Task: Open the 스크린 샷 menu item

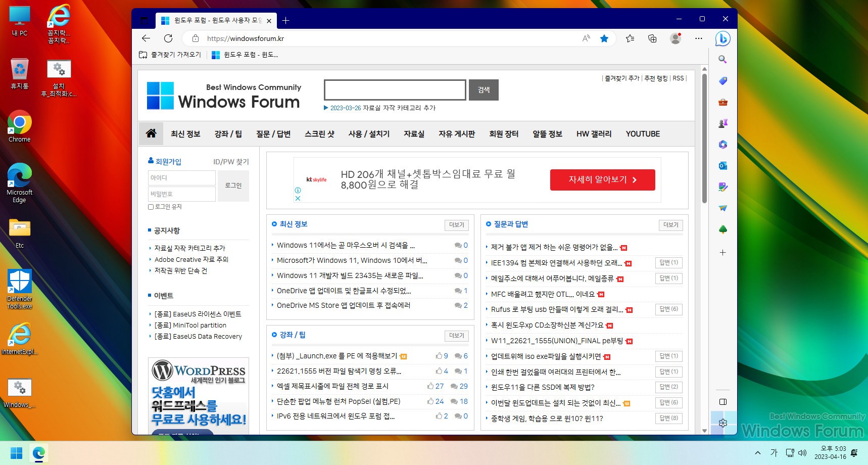Action: click(319, 134)
